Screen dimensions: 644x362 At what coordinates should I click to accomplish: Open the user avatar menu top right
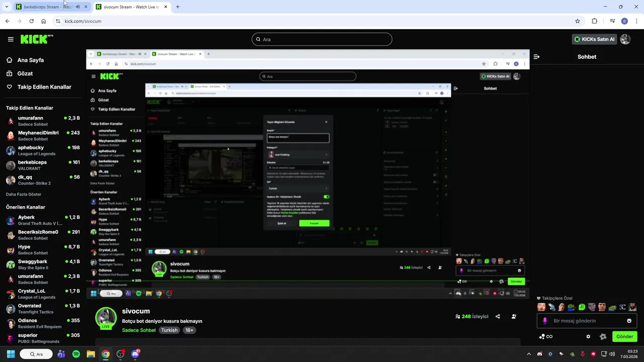tap(625, 39)
